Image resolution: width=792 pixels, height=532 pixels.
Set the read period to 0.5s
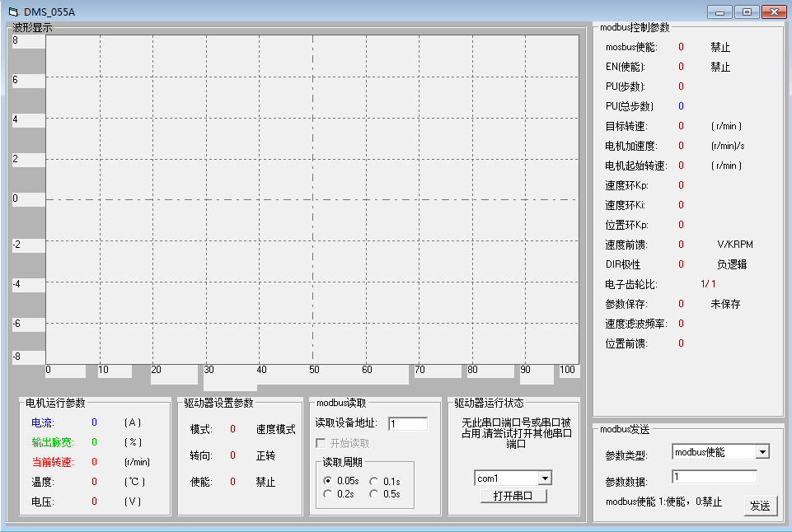[x=374, y=494]
